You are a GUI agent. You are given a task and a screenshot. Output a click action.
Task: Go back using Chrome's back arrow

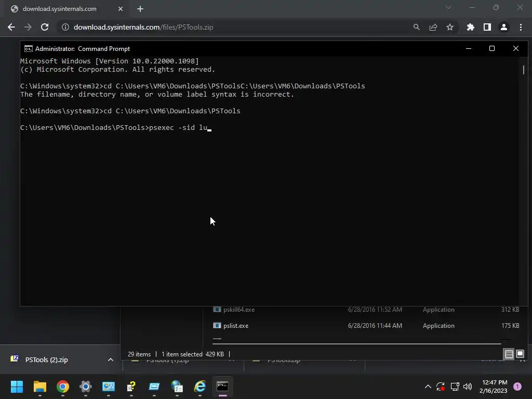11,27
